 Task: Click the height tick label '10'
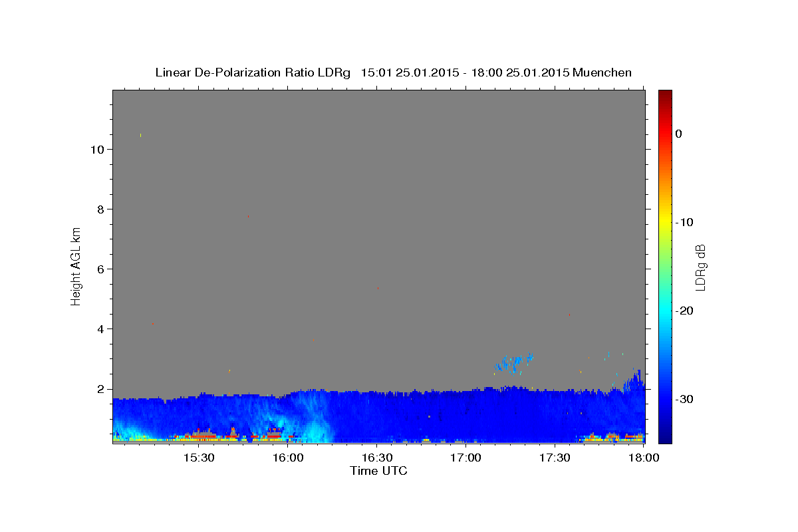coord(96,149)
